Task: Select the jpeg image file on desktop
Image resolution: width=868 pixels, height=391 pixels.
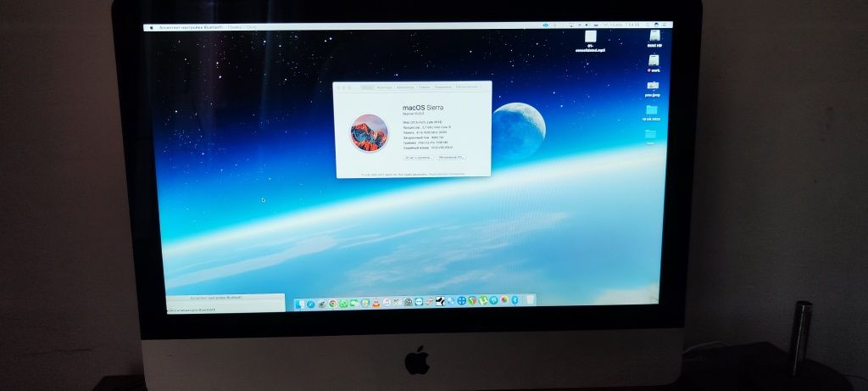Action: click(x=653, y=88)
